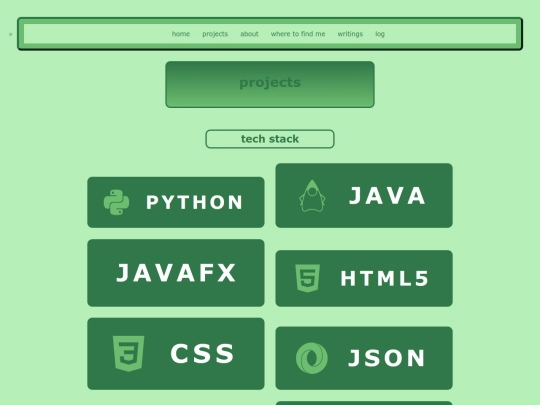Click the JSON badge text
Viewport: 540px width, 405px height.
click(x=387, y=358)
